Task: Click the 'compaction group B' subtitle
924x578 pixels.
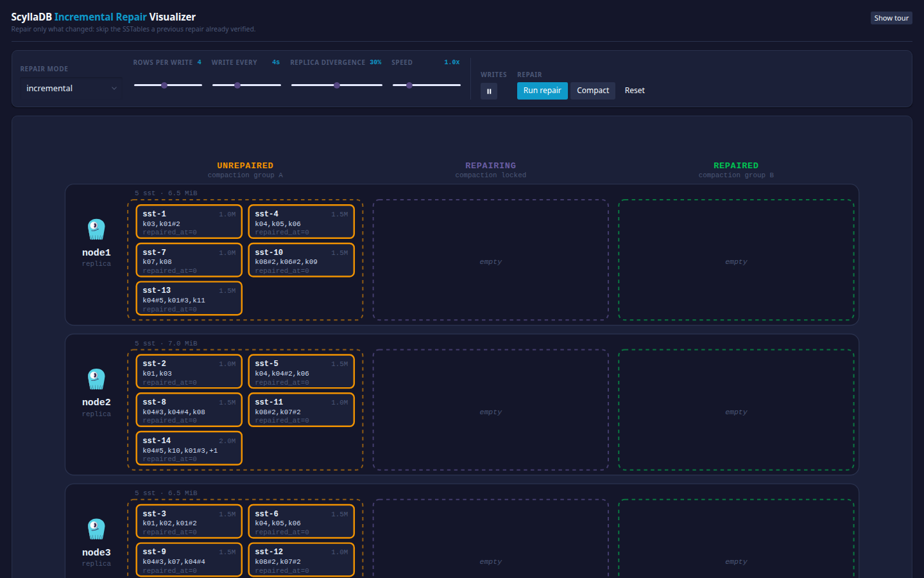Action: pyautogui.click(x=736, y=175)
